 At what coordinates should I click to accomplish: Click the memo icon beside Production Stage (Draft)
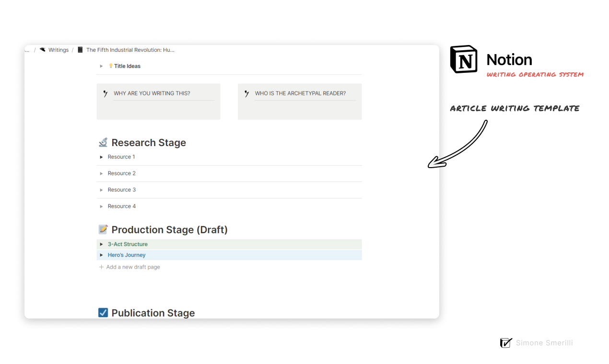(103, 229)
